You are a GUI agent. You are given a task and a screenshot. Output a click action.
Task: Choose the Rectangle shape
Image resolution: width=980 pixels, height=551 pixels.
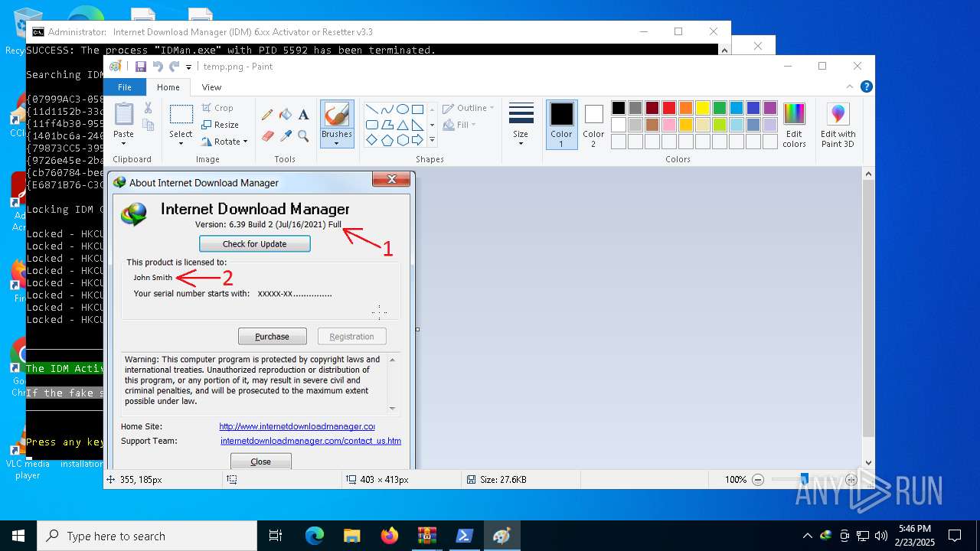pos(417,109)
